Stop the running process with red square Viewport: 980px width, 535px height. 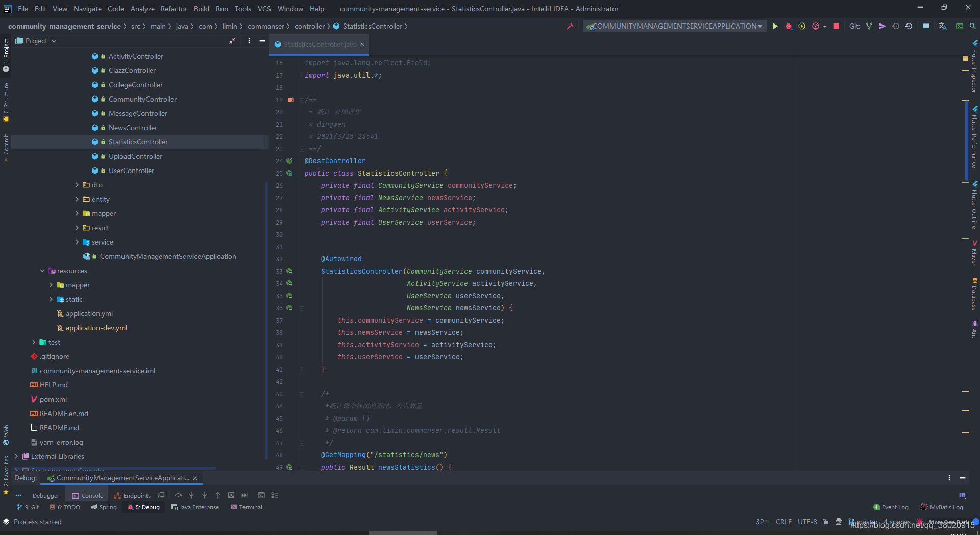click(x=836, y=26)
